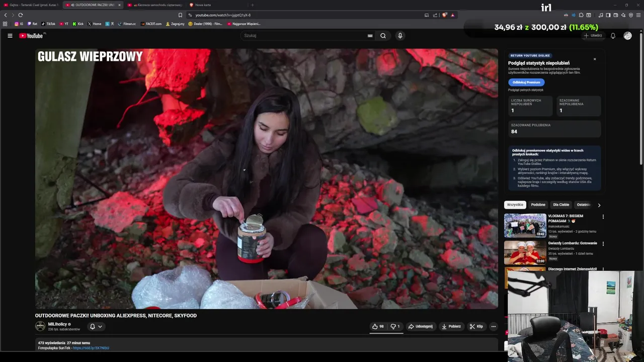Open the browser main hamburger menu
Viewport: 644px width, 362px height.
[638, 15]
